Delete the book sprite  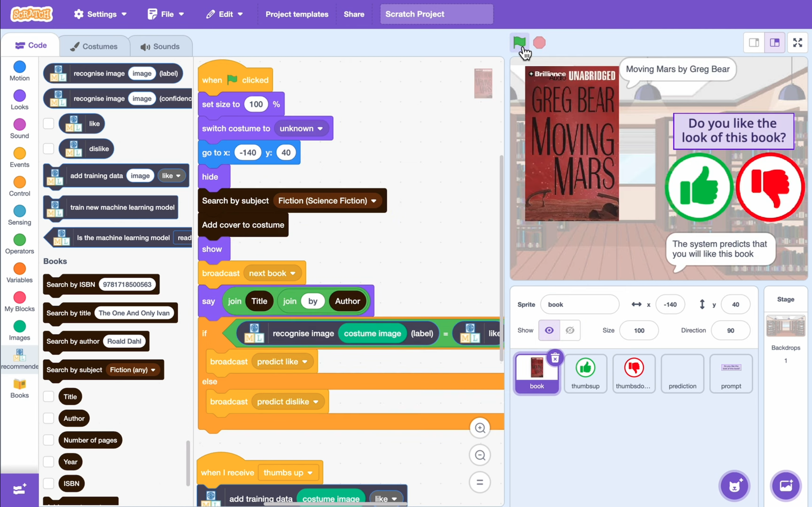click(x=555, y=358)
